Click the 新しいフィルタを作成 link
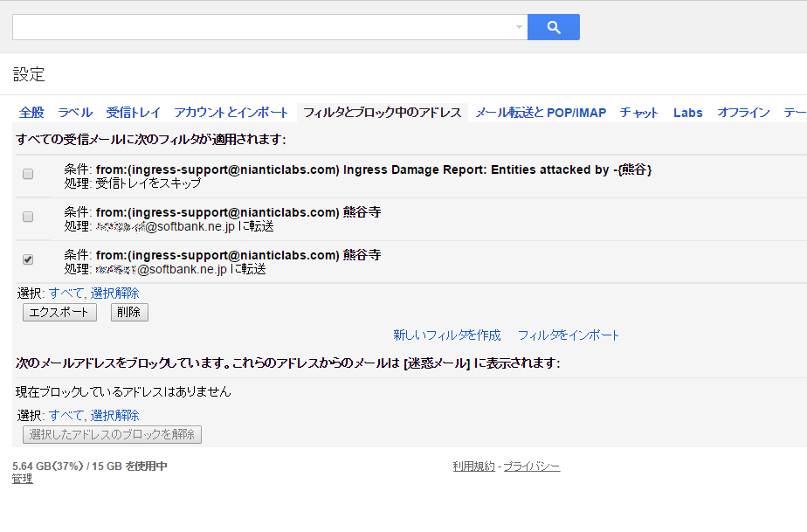807x532 pixels. pyautogui.click(x=447, y=335)
